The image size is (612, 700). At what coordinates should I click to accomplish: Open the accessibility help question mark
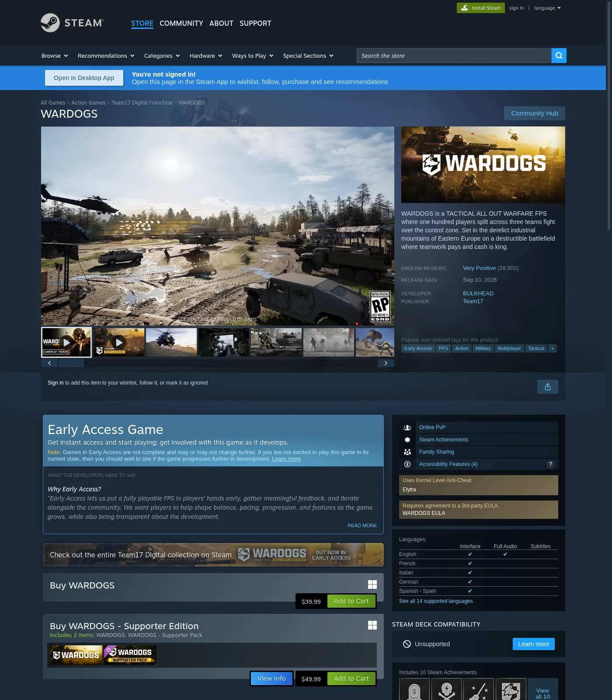pyautogui.click(x=550, y=464)
